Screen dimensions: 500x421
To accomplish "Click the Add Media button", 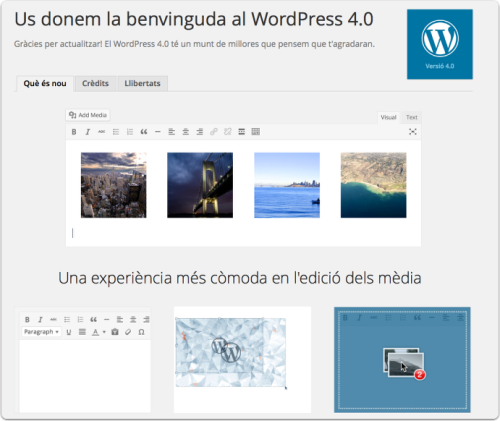I will [x=88, y=115].
